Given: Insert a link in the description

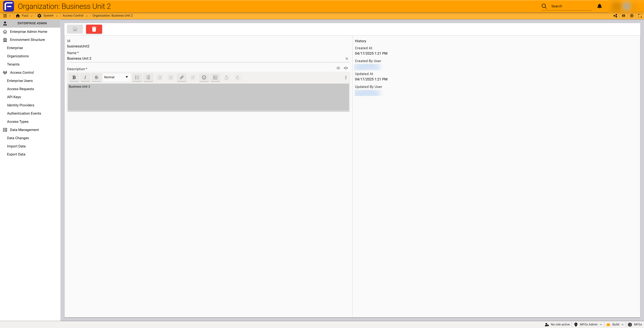Looking at the screenshot, I should tap(182, 77).
